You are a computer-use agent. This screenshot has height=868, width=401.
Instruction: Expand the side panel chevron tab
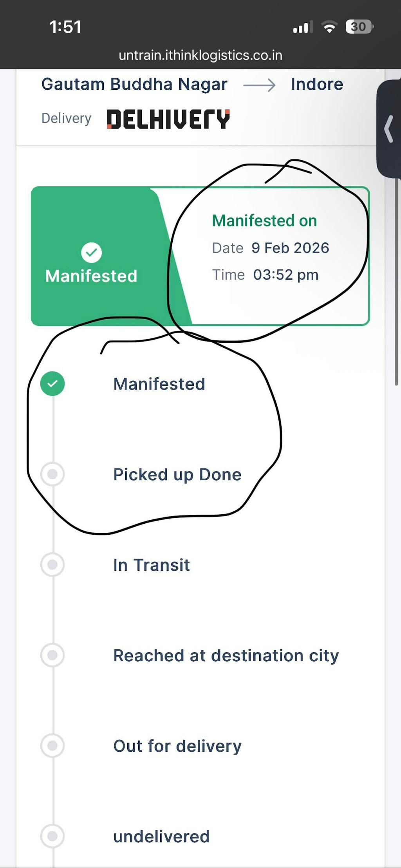point(389,128)
